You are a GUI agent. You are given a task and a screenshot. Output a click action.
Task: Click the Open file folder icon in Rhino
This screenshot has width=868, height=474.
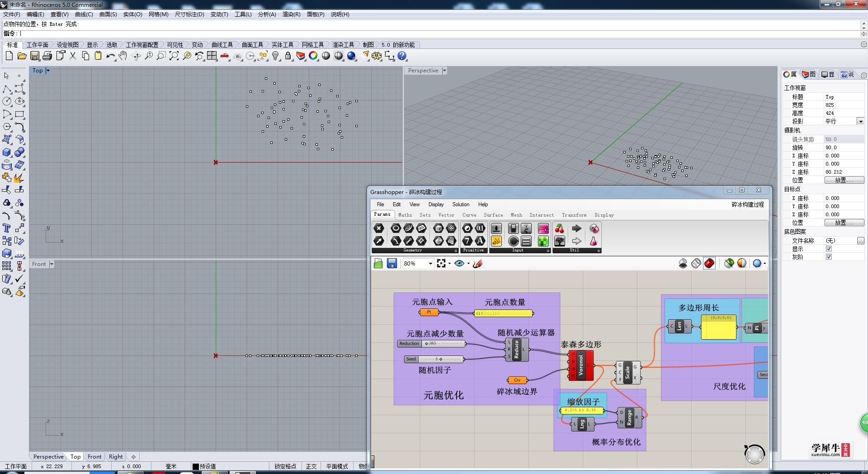[x=22, y=56]
